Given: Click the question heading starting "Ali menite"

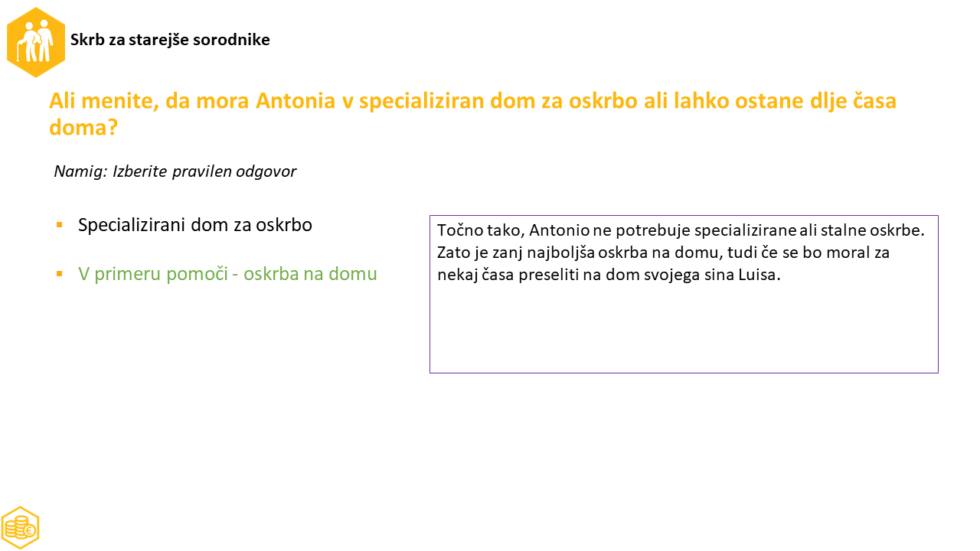Looking at the screenshot, I should (x=472, y=101).
